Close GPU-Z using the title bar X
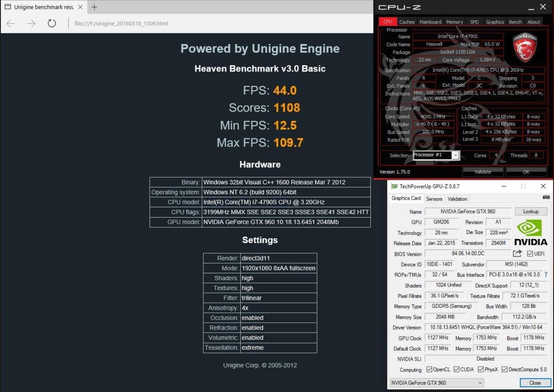 pos(543,186)
